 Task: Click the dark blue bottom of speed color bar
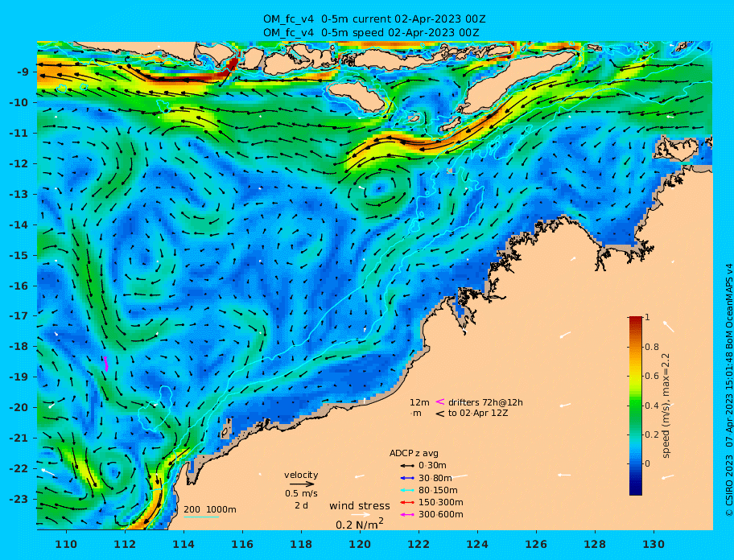[636, 490]
